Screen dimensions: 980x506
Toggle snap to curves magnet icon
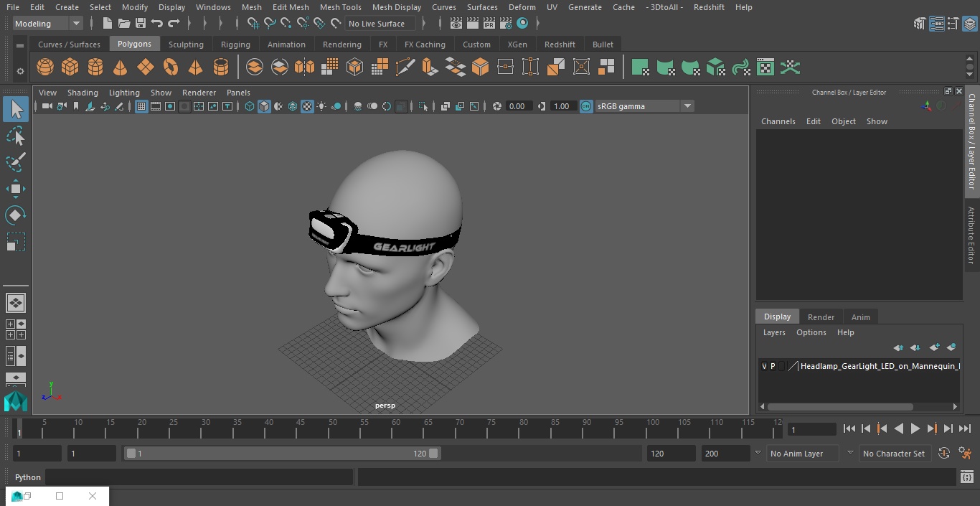click(x=269, y=24)
